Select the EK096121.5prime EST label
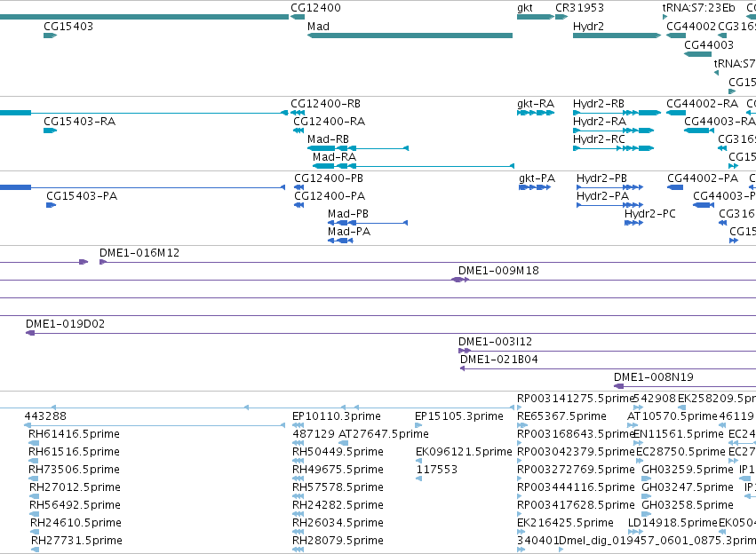This screenshot has height=554, width=756. (464, 452)
